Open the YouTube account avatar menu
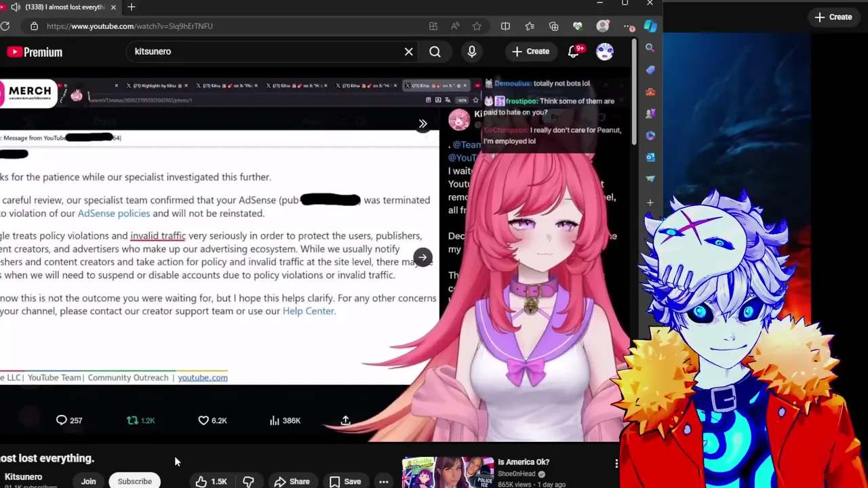Viewport: 868px width, 488px height. 605,52
